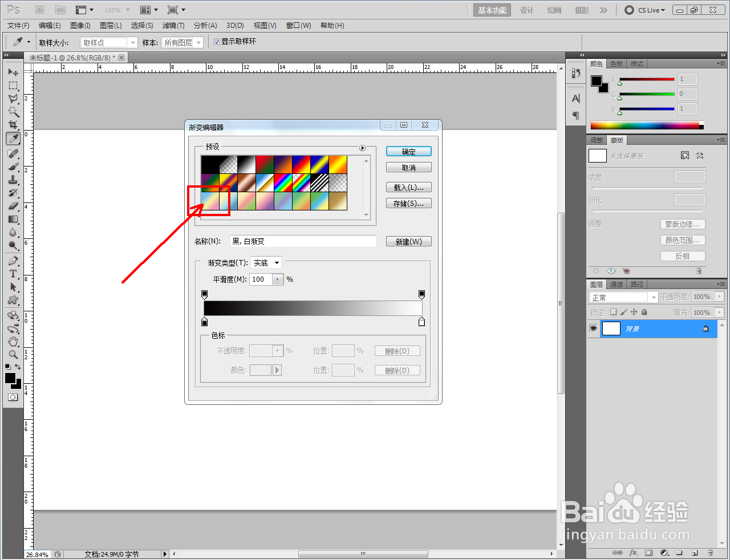This screenshot has width=730, height=560.
Task: Select the Blur tool
Action: [x=13, y=232]
